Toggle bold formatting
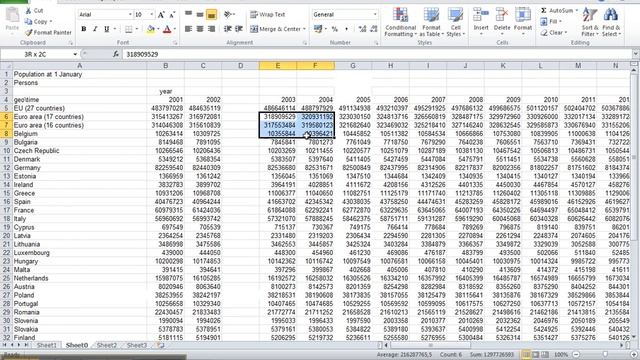 click(x=84, y=29)
